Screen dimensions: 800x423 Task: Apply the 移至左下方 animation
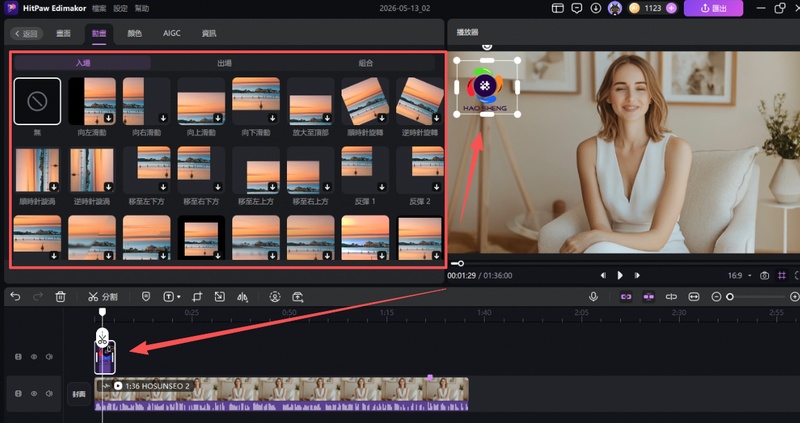[146, 170]
